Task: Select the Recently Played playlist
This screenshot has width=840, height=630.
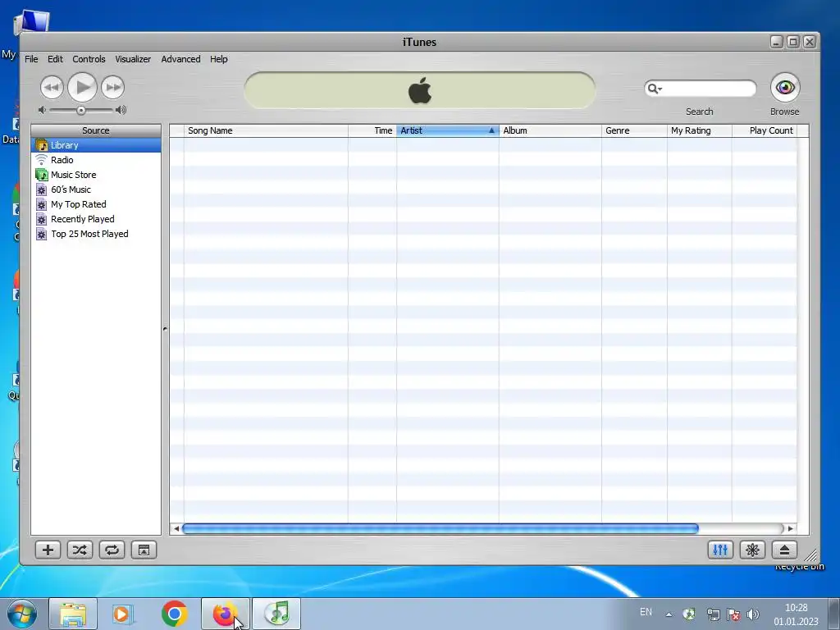Action: [x=96, y=219]
